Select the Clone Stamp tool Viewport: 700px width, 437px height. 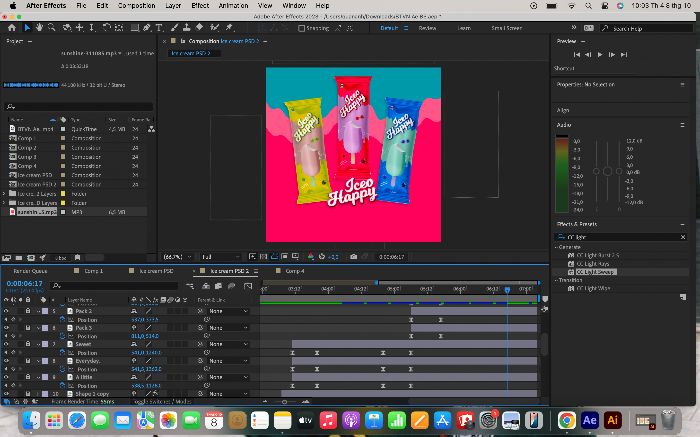(187, 28)
